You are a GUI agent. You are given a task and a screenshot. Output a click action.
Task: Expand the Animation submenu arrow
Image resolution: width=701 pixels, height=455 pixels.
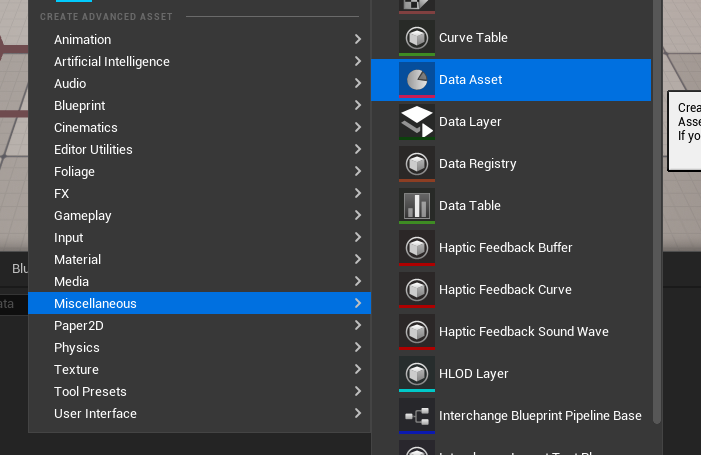pos(358,40)
